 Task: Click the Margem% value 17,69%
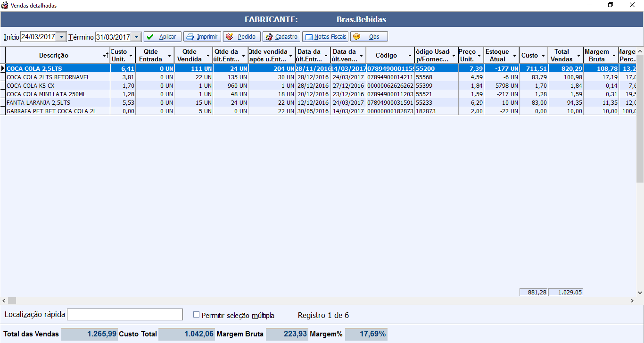pyautogui.click(x=366, y=334)
